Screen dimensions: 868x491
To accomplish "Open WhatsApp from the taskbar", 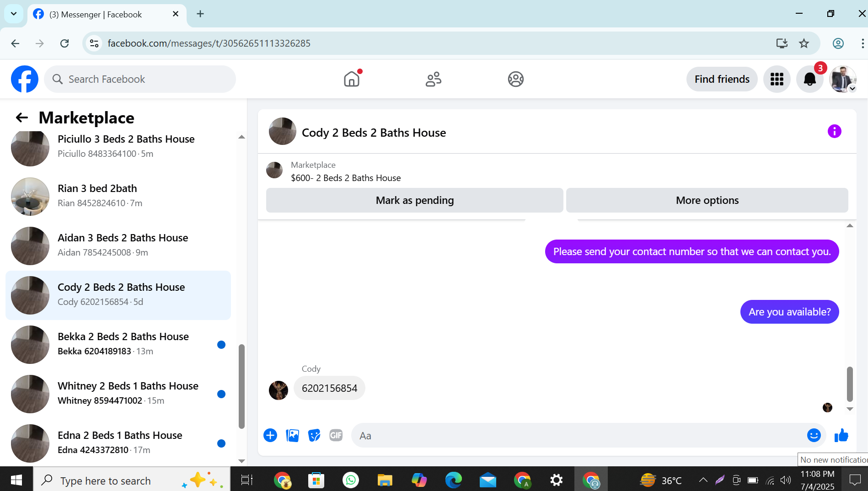I will click(x=351, y=480).
